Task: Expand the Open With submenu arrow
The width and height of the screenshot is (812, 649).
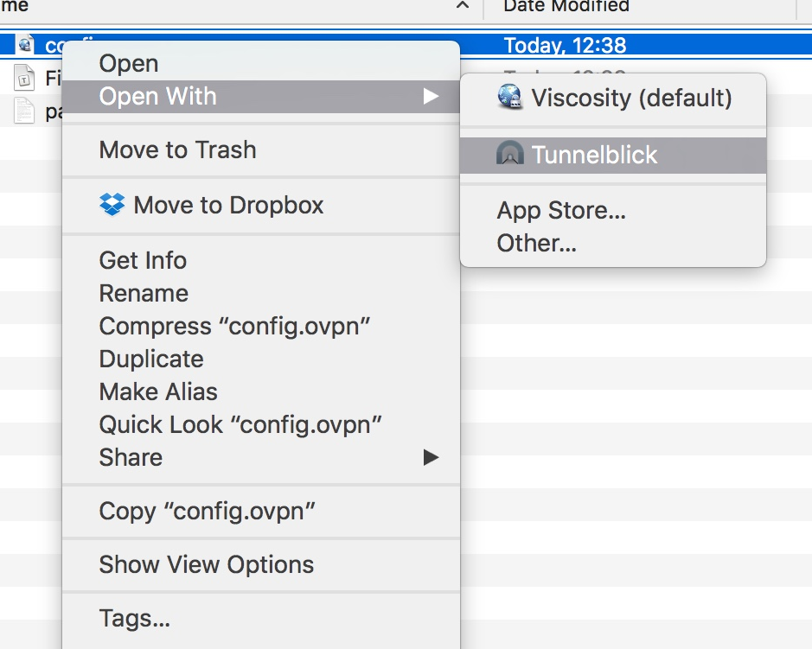Action: [x=431, y=96]
